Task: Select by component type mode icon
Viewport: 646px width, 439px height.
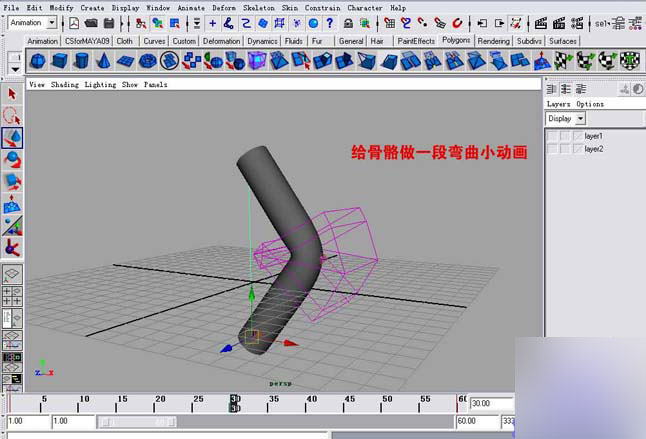Action: coord(175,23)
